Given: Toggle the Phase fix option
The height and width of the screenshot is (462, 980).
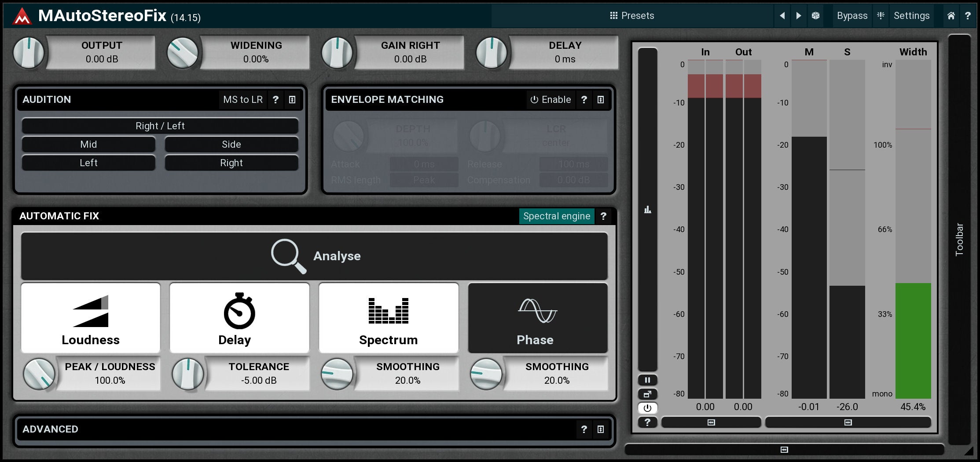Looking at the screenshot, I should tap(537, 318).
